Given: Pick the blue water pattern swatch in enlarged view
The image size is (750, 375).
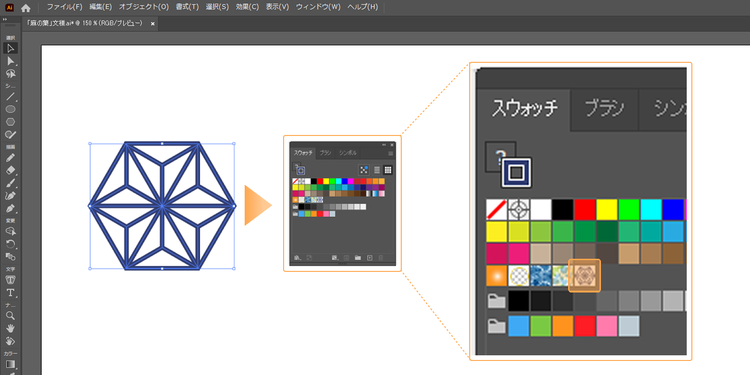Looking at the screenshot, I should click(x=541, y=276).
